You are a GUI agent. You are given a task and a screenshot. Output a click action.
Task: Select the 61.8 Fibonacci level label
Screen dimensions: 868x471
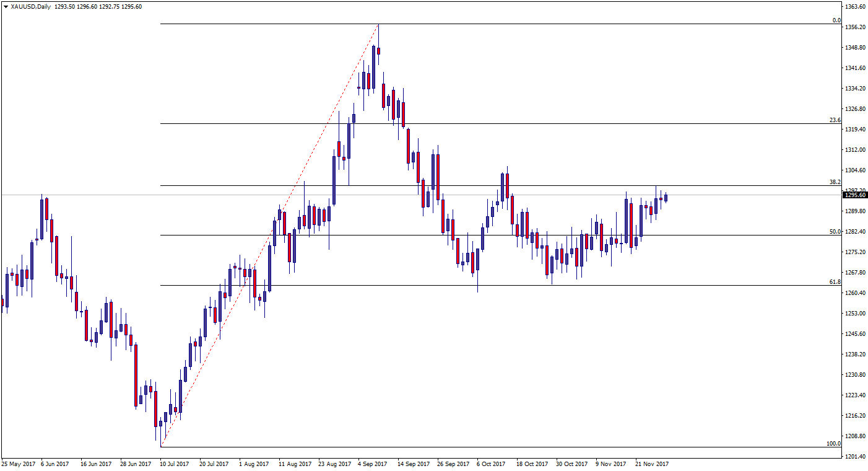click(x=835, y=282)
